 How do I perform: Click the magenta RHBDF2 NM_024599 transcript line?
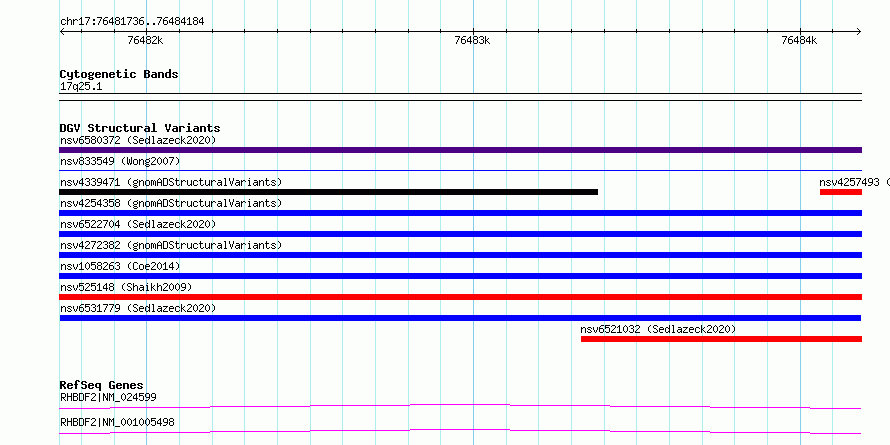(x=460, y=406)
